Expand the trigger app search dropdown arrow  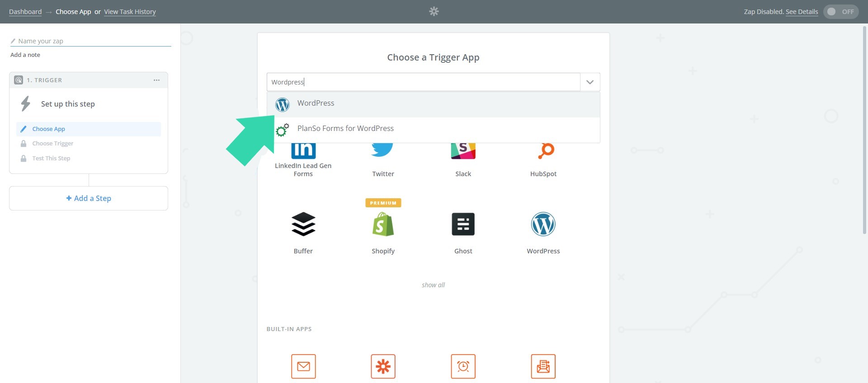point(590,82)
